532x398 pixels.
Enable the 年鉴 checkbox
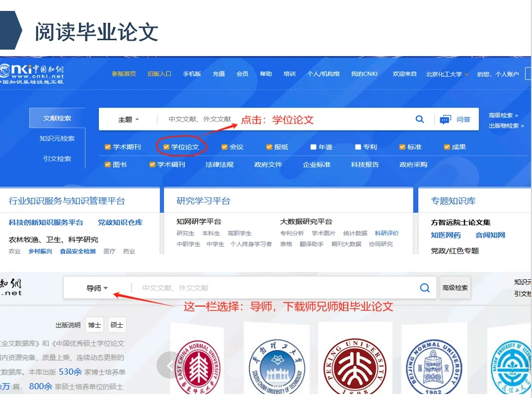(313, 147)
